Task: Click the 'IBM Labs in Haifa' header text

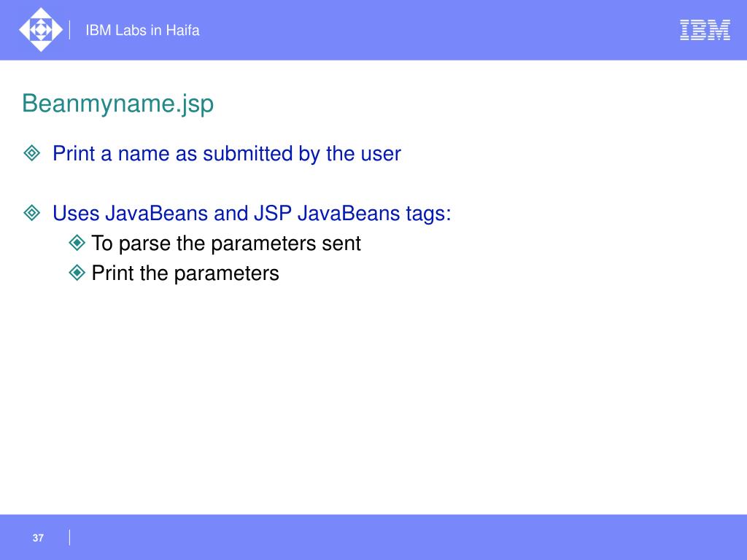Action: [x=142, y=30]
